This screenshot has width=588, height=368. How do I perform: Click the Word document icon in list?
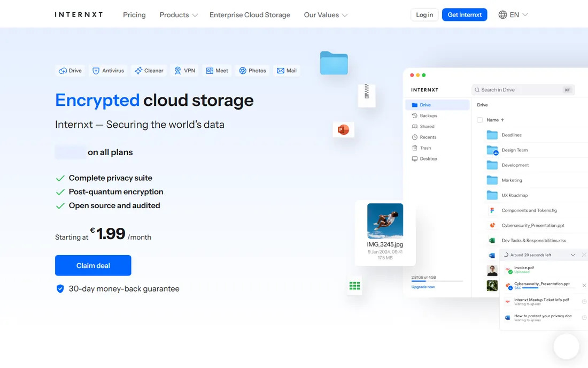492,256
